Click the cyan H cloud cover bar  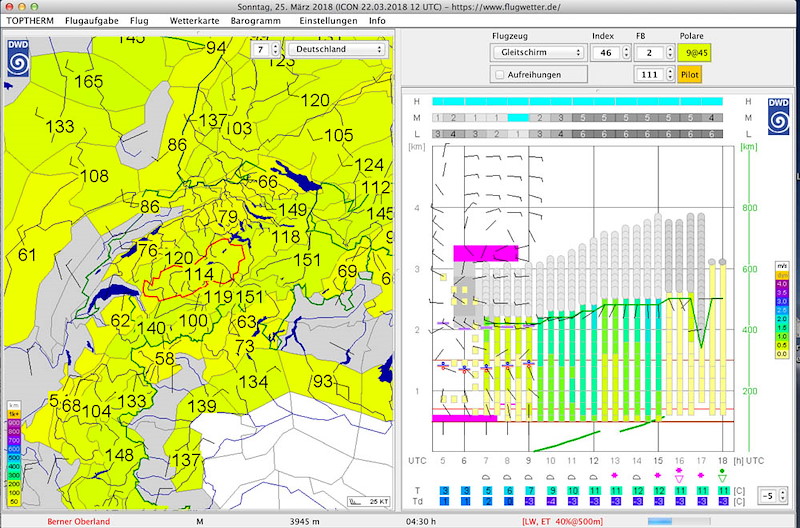point(578,102)
